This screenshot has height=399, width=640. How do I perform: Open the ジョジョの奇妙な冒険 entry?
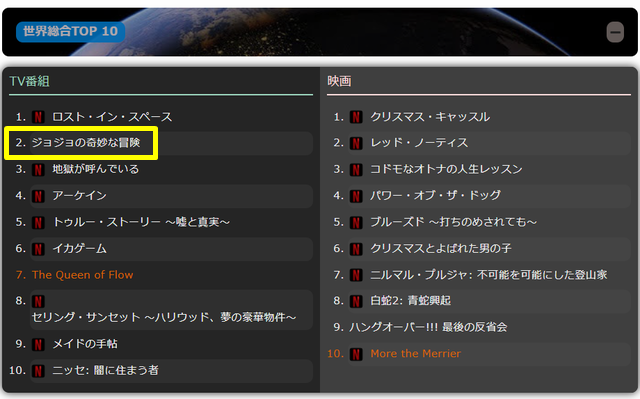[86, 143]
